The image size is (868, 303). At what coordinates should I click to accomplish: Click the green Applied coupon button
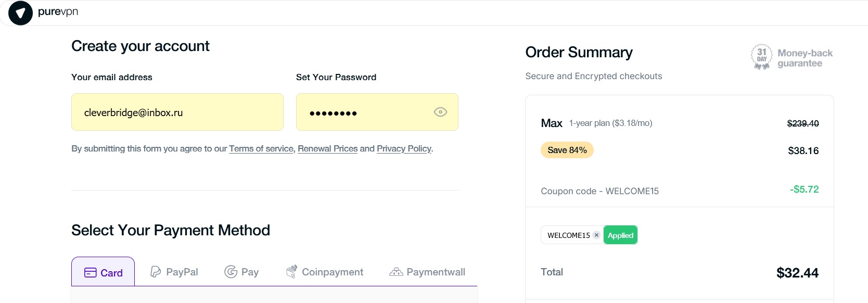click(x=620, y=235)
